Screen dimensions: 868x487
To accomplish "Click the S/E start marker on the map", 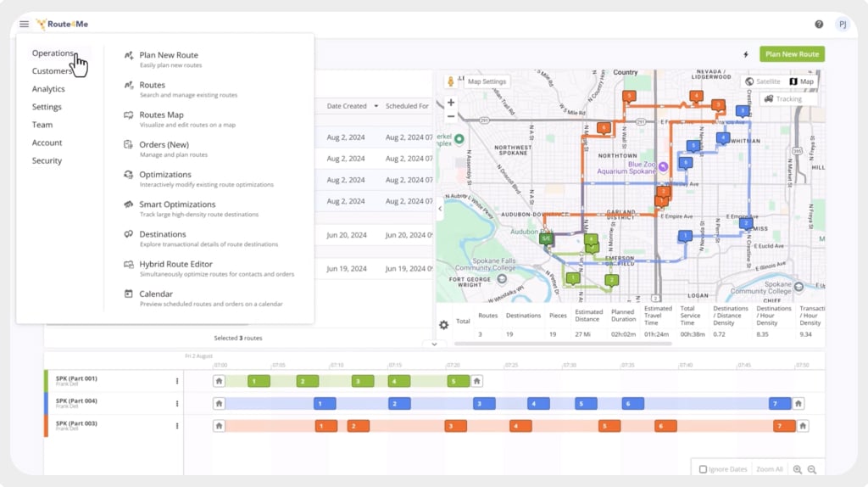I will 546,238.
